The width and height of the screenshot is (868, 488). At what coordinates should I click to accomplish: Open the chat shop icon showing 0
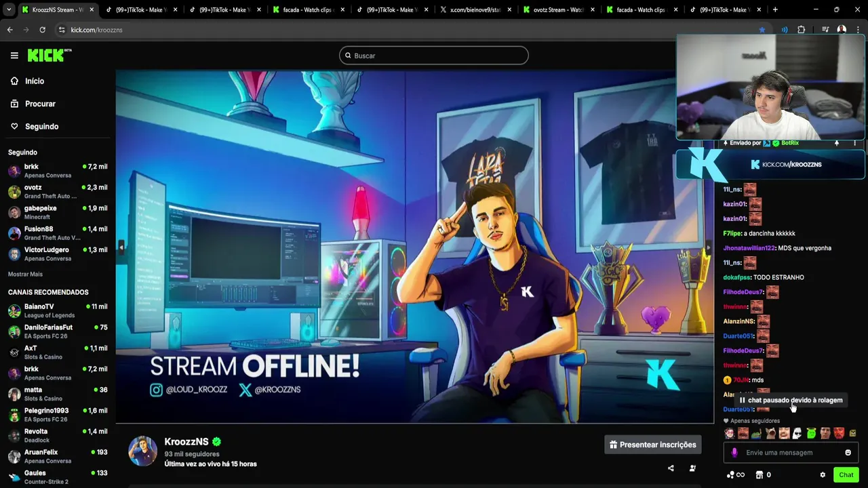(764, 475)
